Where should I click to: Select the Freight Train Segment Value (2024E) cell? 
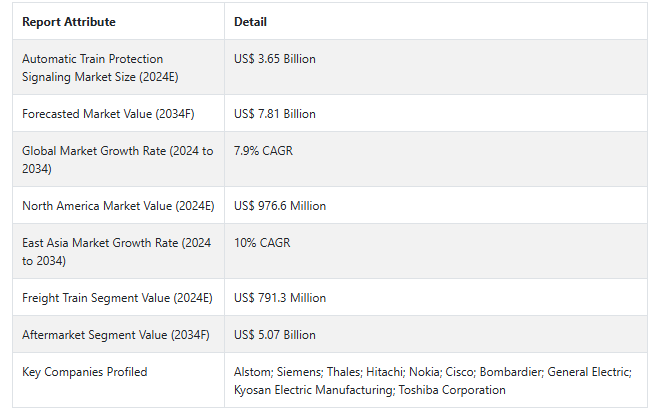click(x=117, y=298)
